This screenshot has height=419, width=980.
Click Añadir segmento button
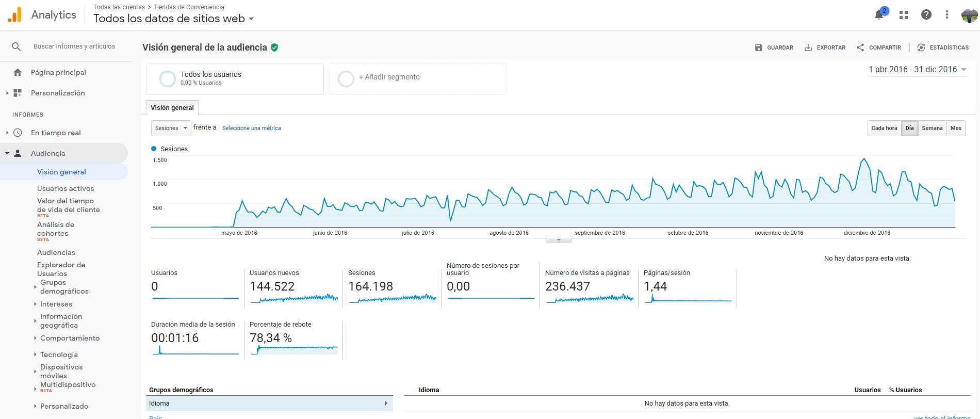tap(418, 79)
